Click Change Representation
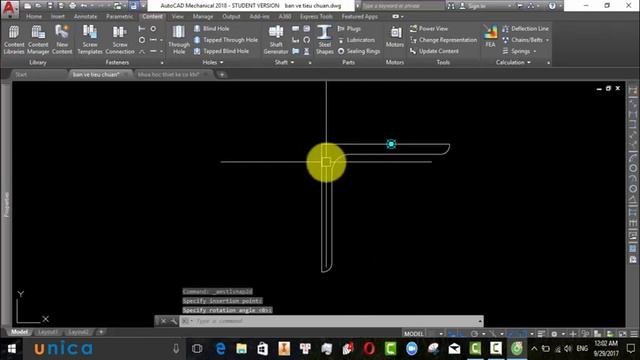This screenshot has width=640, height=360. click(x=443, y=40)
